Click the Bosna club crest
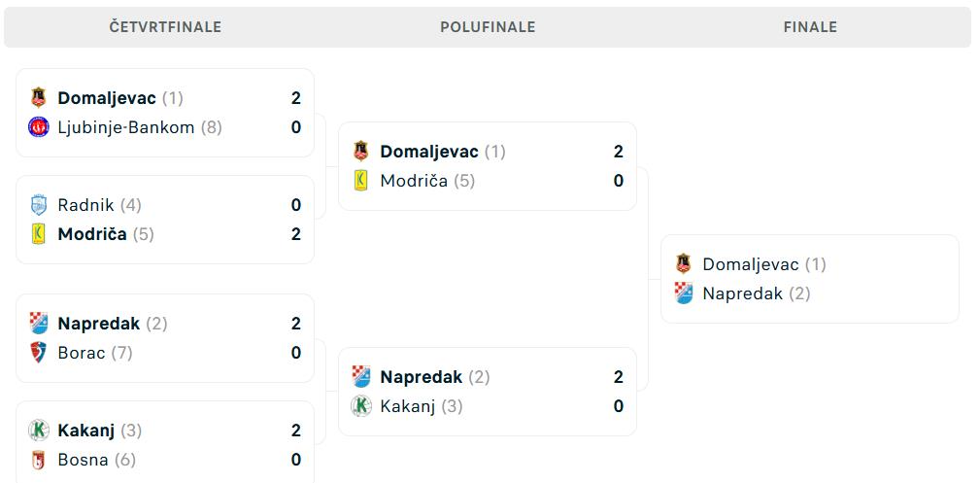The height and width of the screenshot is (483, 980). (x=39, y=461)
